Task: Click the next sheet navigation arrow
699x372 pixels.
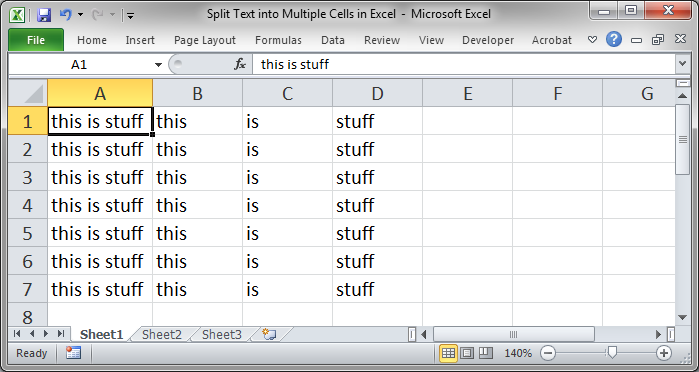Action: pos(46,334)
